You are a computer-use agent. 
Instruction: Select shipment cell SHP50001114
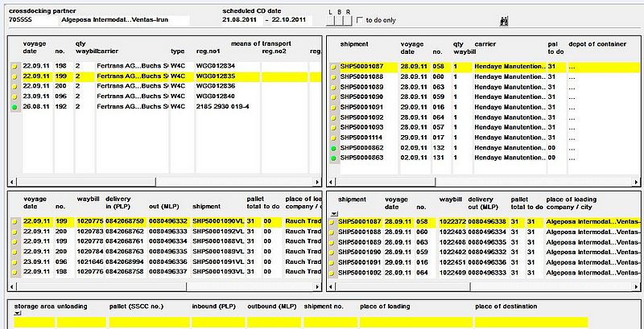[x=369, y=138]
